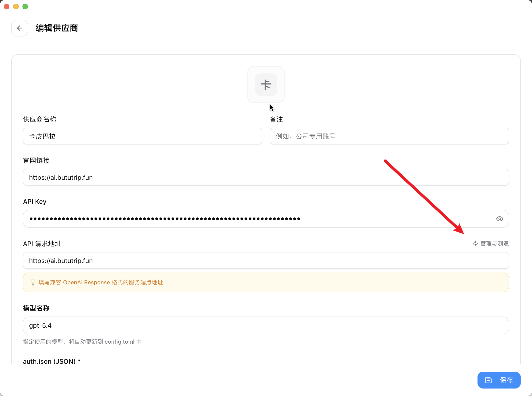Click the lightning bolt speed test icon

tap(475, 244)
